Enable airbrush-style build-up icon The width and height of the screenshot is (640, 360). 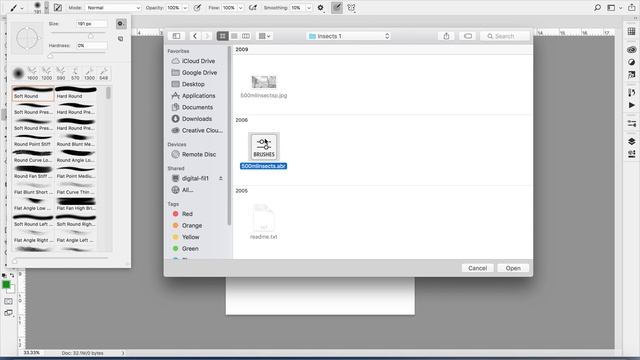click(253, 8)
